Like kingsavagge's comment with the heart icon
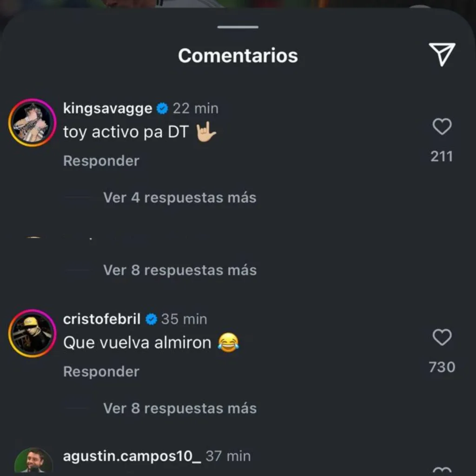Viewport: 476px width, 476px height. 442,127
